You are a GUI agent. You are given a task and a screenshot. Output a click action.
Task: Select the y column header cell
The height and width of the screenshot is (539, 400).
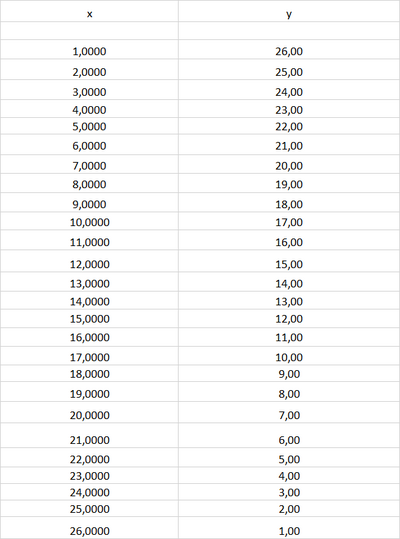(289, 11)
